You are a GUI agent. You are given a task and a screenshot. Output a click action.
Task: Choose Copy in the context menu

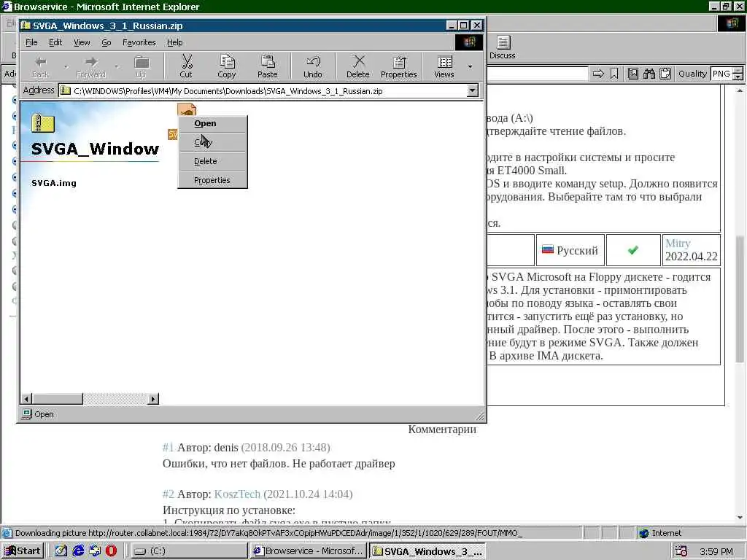pos(212,142)
